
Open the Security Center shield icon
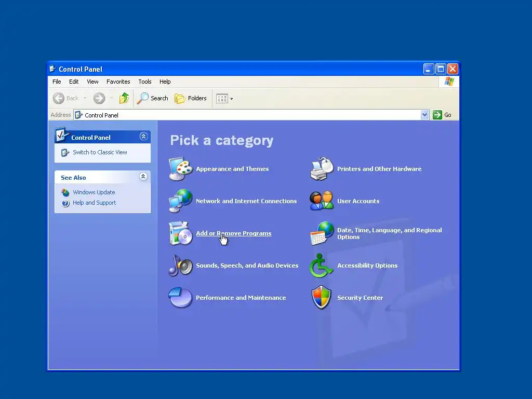pyautogui.click(x=321, y=298)
